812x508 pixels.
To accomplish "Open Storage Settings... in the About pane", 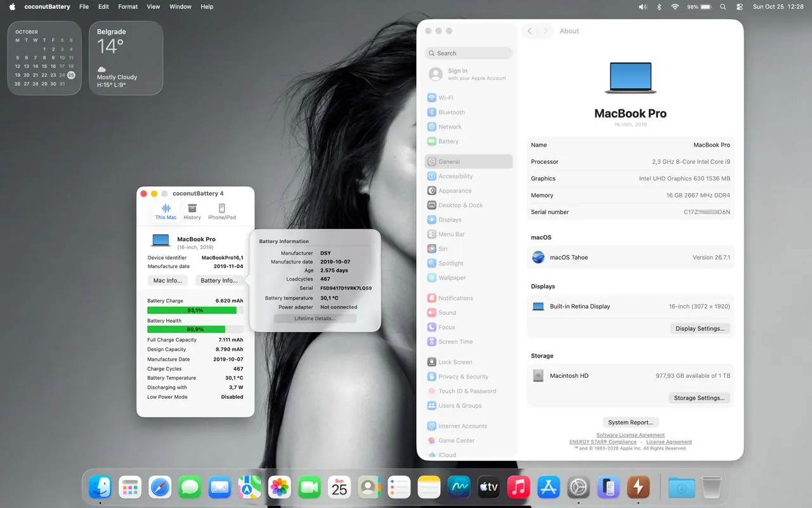I will [699, 398].
